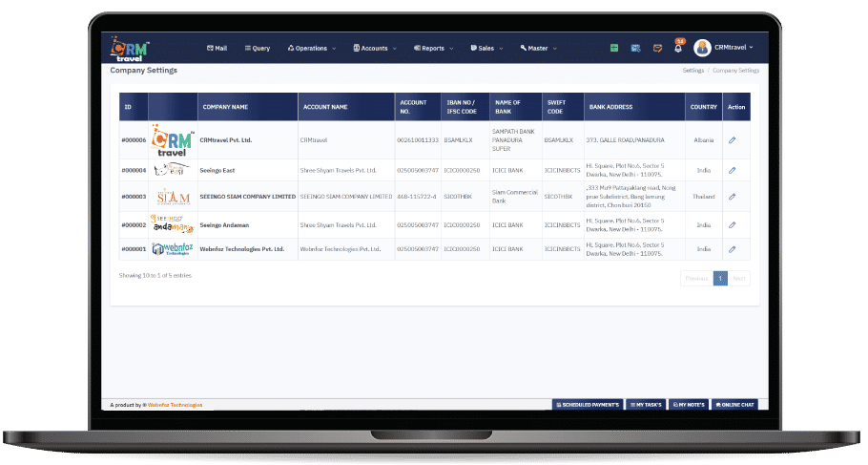Viewport: 868px width, 465px height.
Task: Open Online Chat
Action: pyautogui.click(x=734, y=405)
